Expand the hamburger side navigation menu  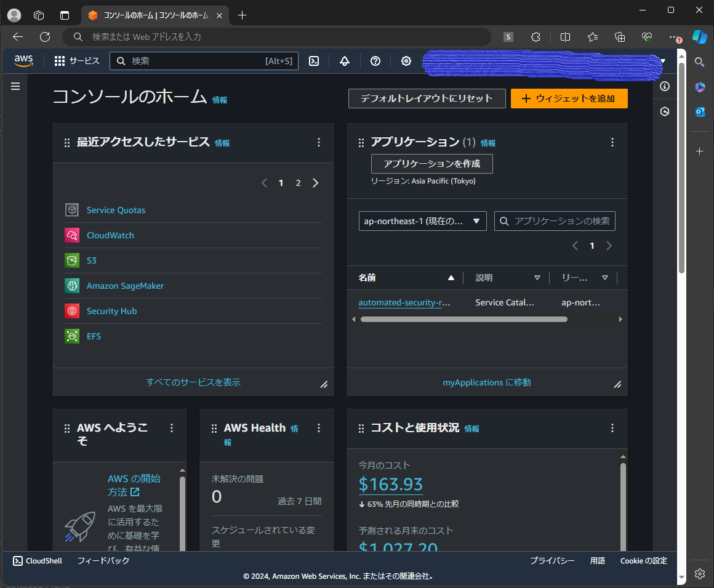[15, 86]
